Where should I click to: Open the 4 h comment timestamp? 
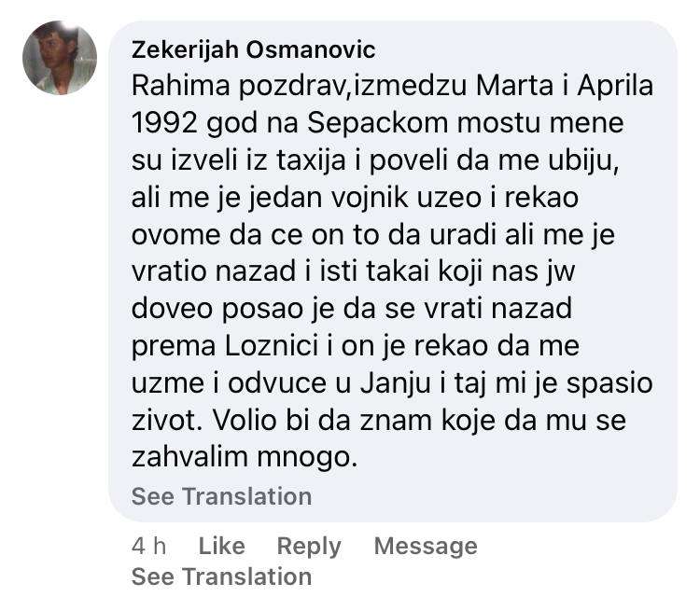149,546
